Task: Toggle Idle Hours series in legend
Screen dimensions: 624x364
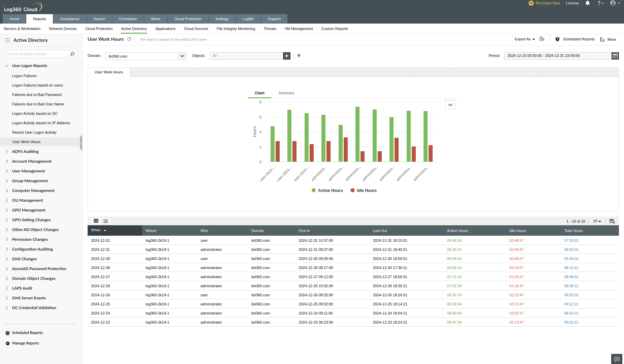Action: pos(364,191)
